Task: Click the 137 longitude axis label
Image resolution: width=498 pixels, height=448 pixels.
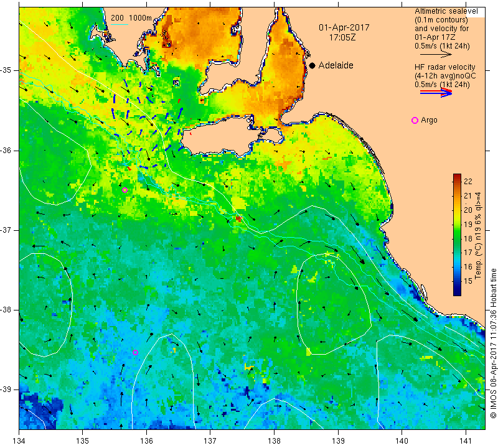Action: 210,441
